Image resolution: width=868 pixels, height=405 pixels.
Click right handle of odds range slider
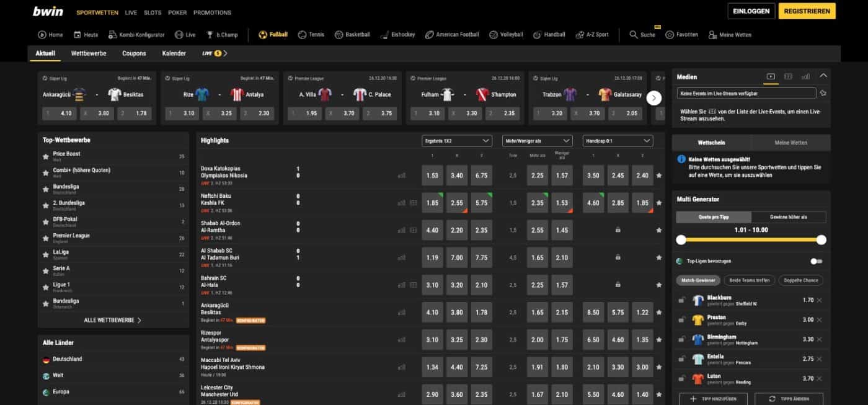tap(821, 240)
